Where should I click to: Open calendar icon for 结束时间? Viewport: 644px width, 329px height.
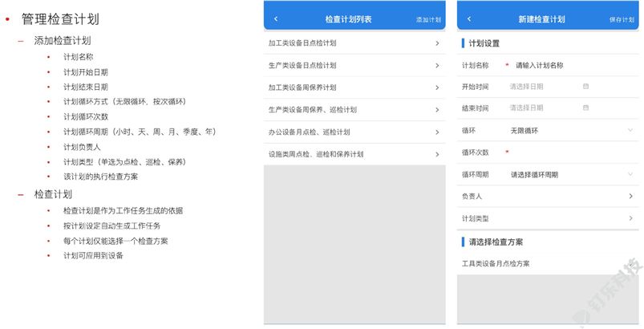[x=585, y=108]
